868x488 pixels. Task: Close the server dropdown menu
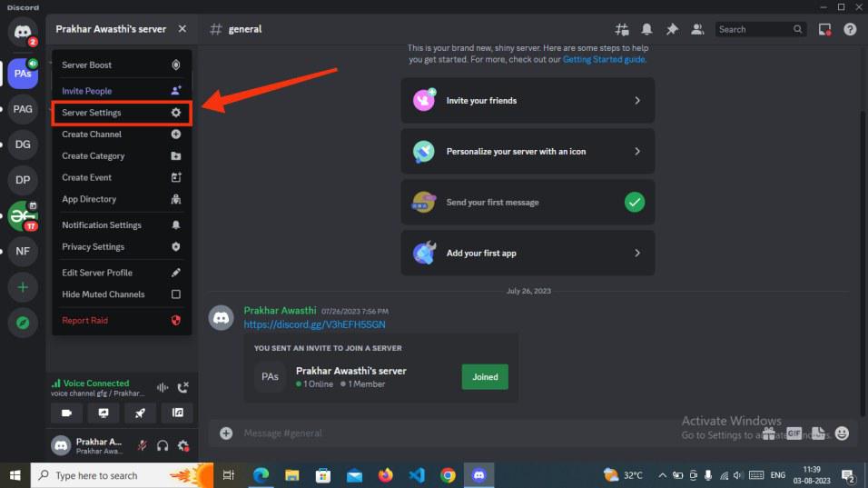pos(182,29)
